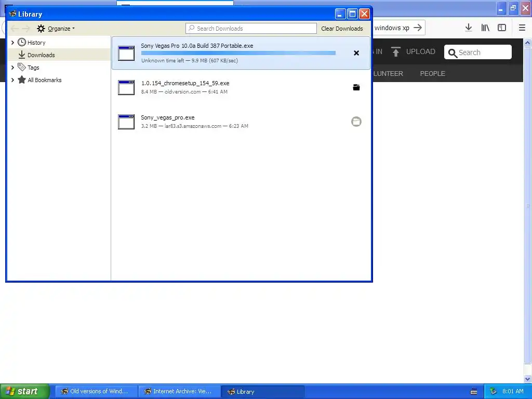532x399 pixels.
Task: Click the '8.4 MB — oldversion.com — 6:41 AM' details
Action: pyautogui.click(x=184, y=91)
